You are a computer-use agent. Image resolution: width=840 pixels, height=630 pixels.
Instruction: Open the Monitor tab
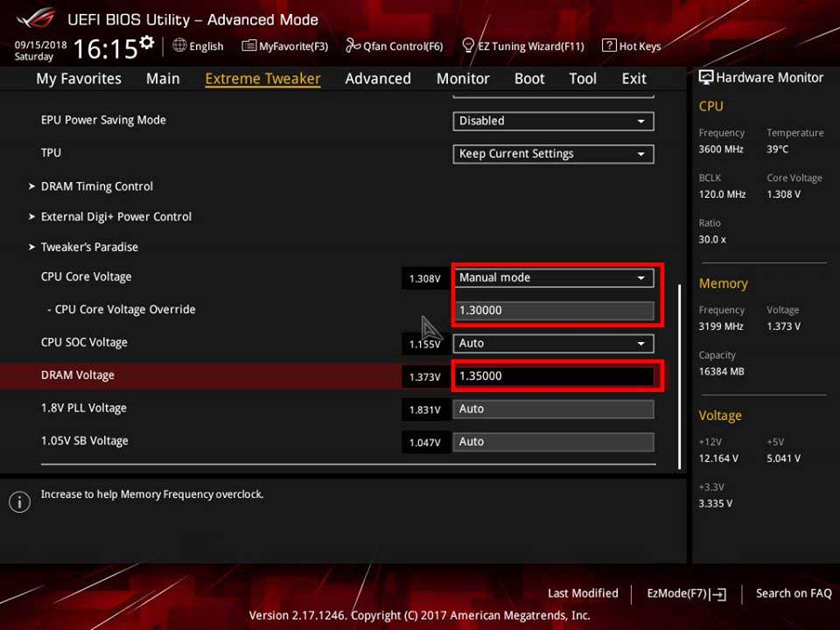(x=463, y=79)
